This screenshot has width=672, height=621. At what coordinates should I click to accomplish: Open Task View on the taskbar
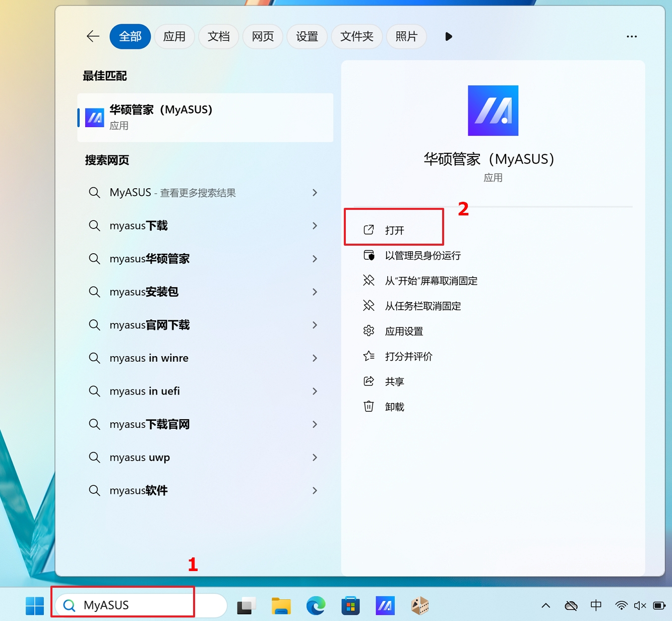(247, 605)
